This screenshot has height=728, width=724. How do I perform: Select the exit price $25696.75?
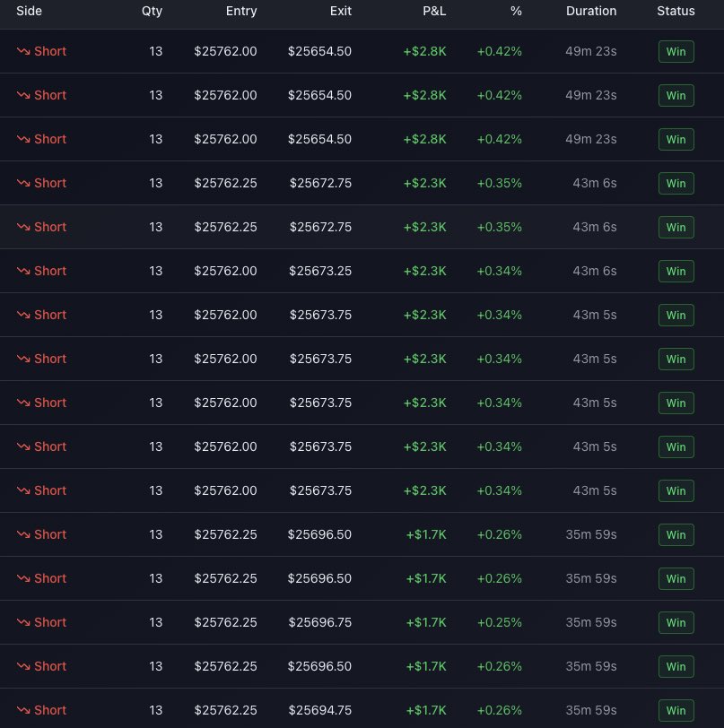320,622
